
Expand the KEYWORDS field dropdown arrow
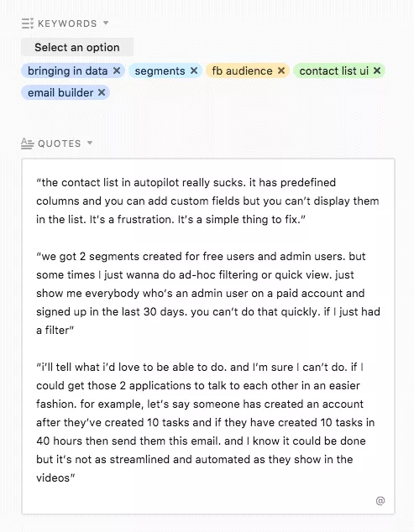click(x=106, y=23)
